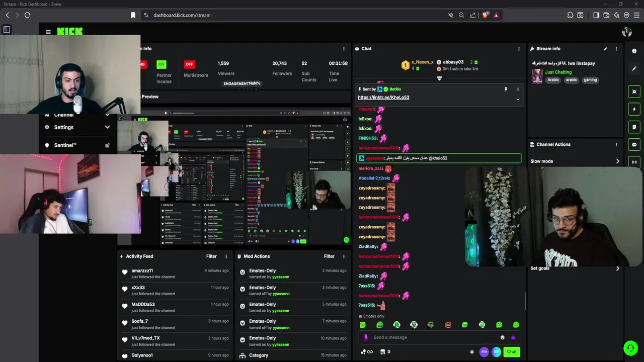
Task: Open Mod Actions Filter dropdown
Action: pos(329,256)
